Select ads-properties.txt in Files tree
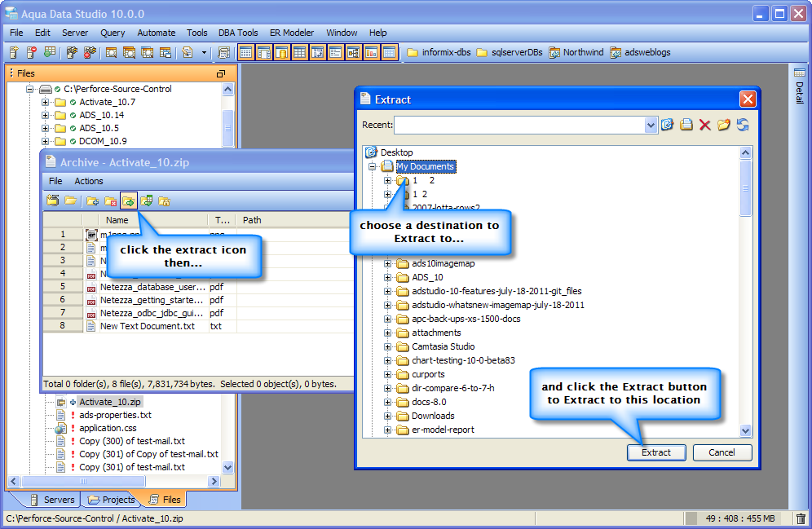 pos(115,415)
